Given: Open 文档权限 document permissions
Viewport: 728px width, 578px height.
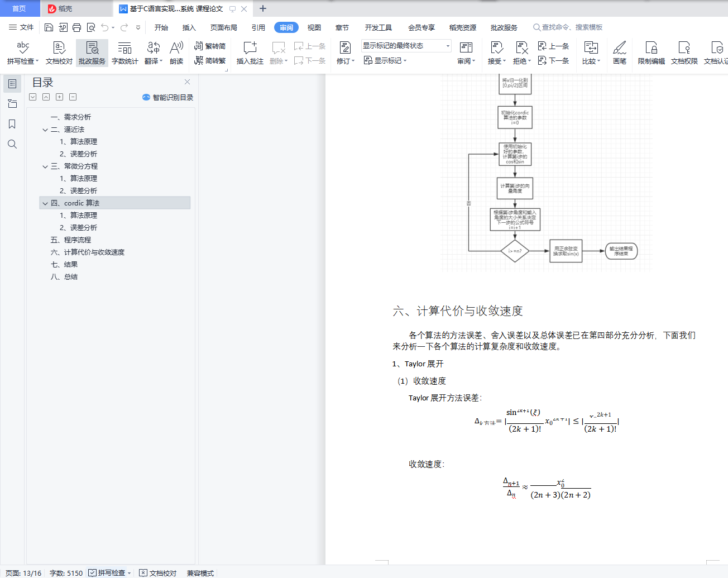Looking at the screenshot, I should (x=684, y=52).
